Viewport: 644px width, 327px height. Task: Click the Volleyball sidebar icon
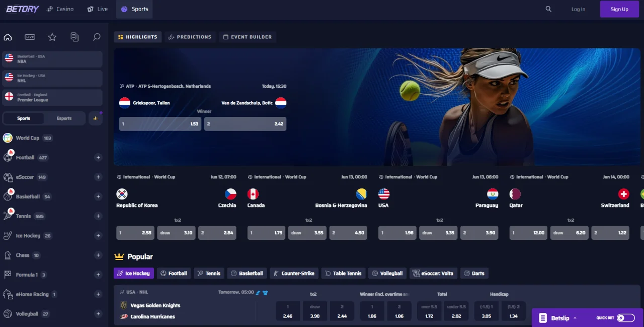(x=8, y=313)
